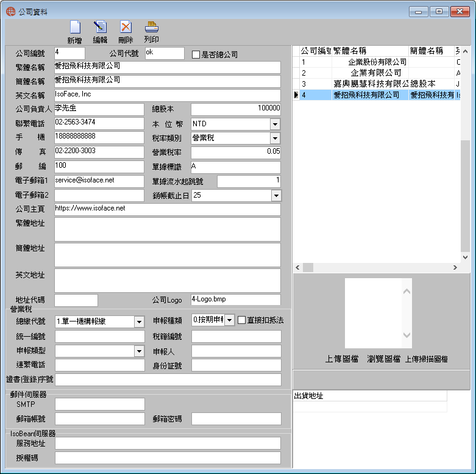Click the 繁體名稱 input field
Image resolution: width=476 pixels, height=474 pixels.
(x=168, y=67)
